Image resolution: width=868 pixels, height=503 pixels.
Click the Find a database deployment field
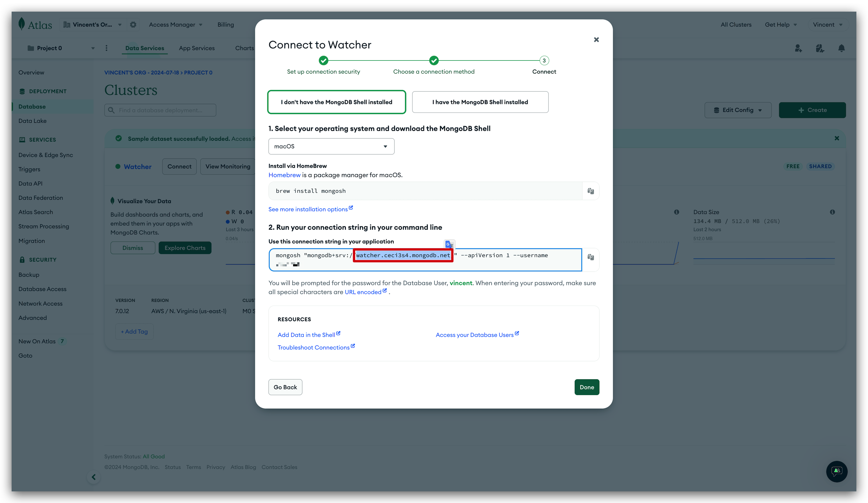(160, 110)
